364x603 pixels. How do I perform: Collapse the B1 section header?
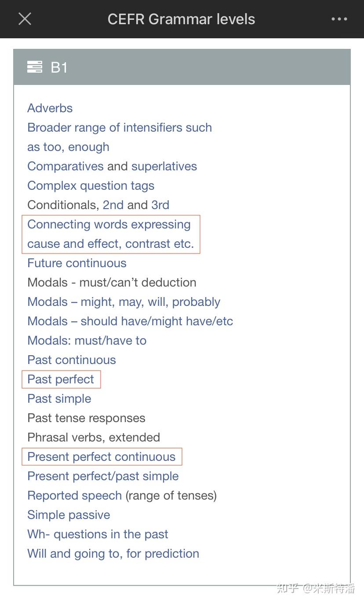(x=182, y=67)
